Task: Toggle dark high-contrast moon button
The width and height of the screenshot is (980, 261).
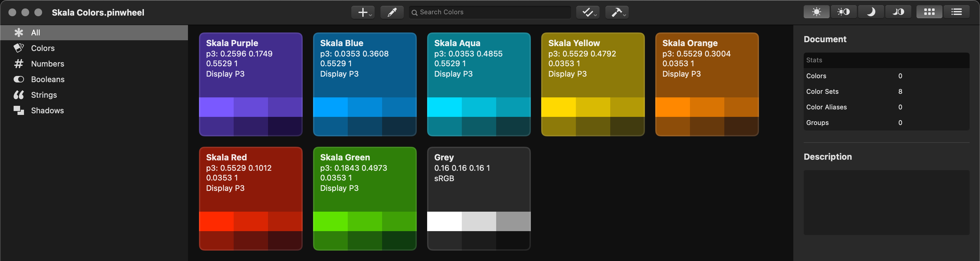Action: (898, 12)
